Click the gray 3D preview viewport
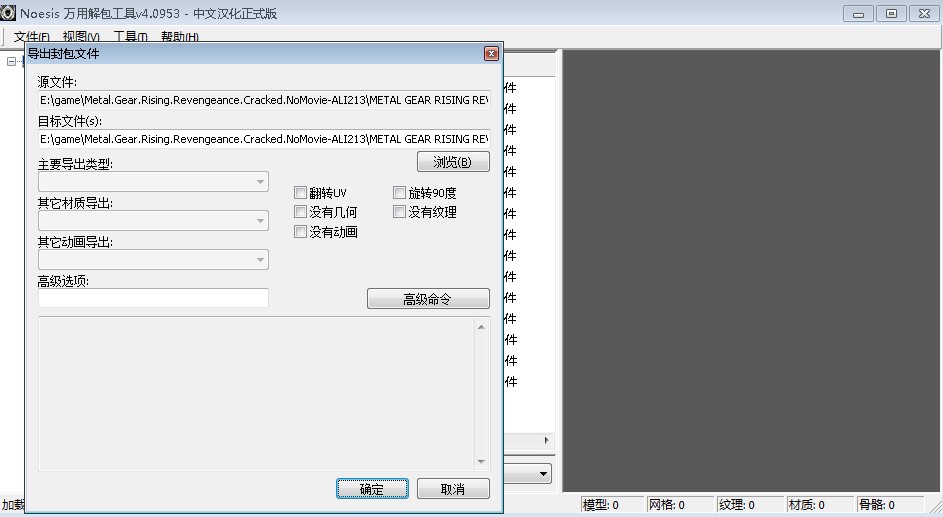 [752, 271]
